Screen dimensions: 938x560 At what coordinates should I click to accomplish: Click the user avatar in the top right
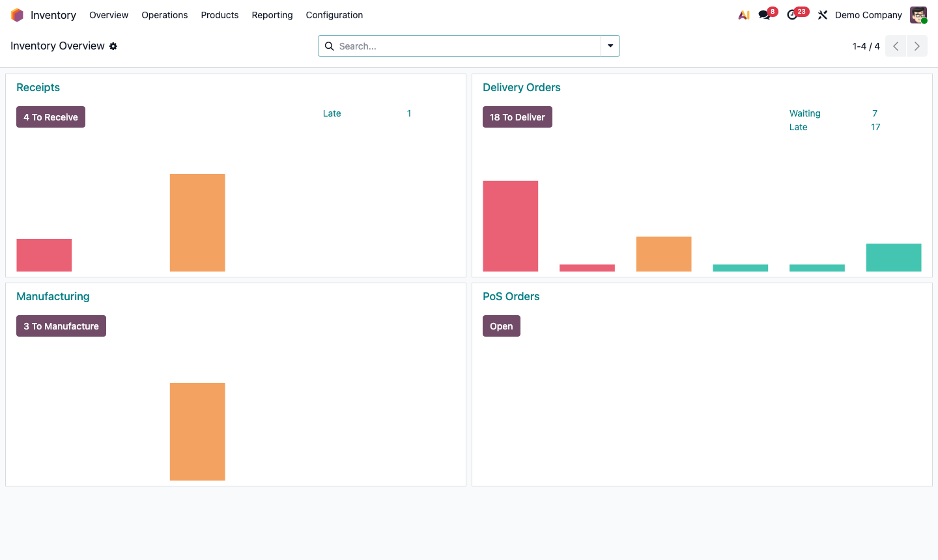918,14
